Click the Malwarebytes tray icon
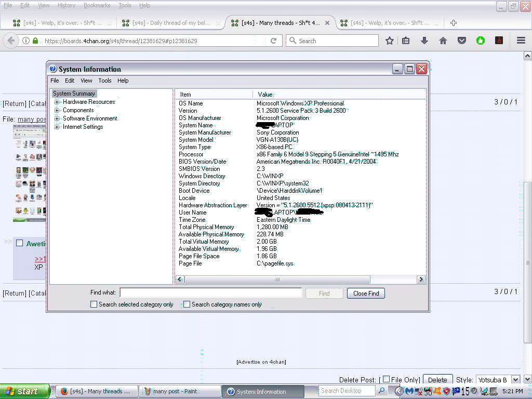532x399 pixels. click(409, 391)
